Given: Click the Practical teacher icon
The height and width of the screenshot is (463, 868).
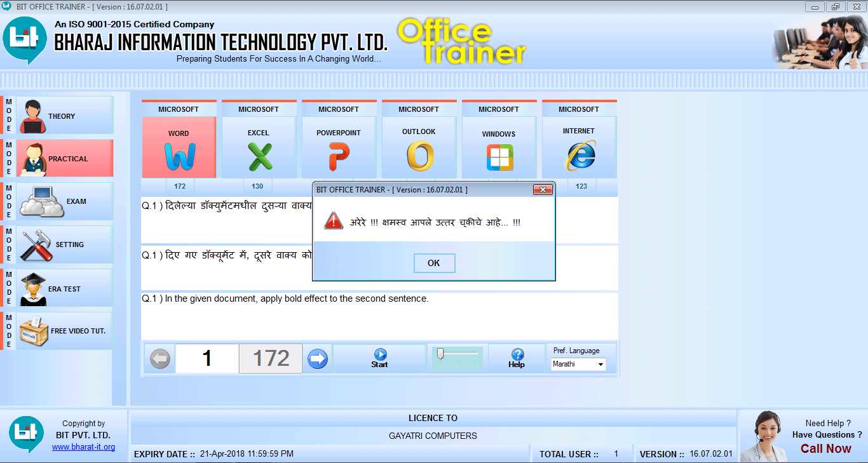Looking at the screenshot, I should 32,159.
